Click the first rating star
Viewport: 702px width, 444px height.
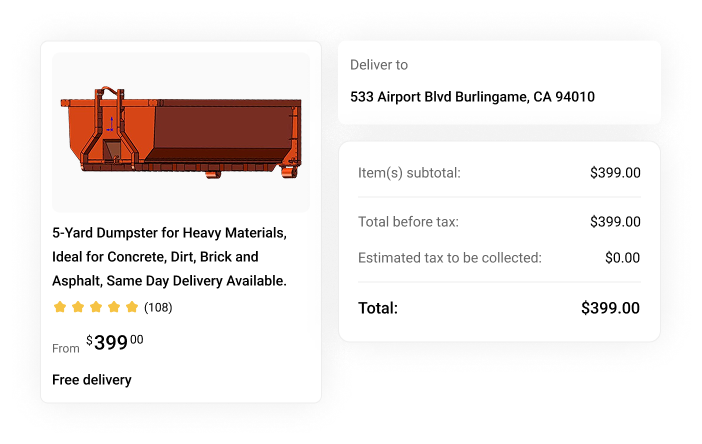[60, 307]
